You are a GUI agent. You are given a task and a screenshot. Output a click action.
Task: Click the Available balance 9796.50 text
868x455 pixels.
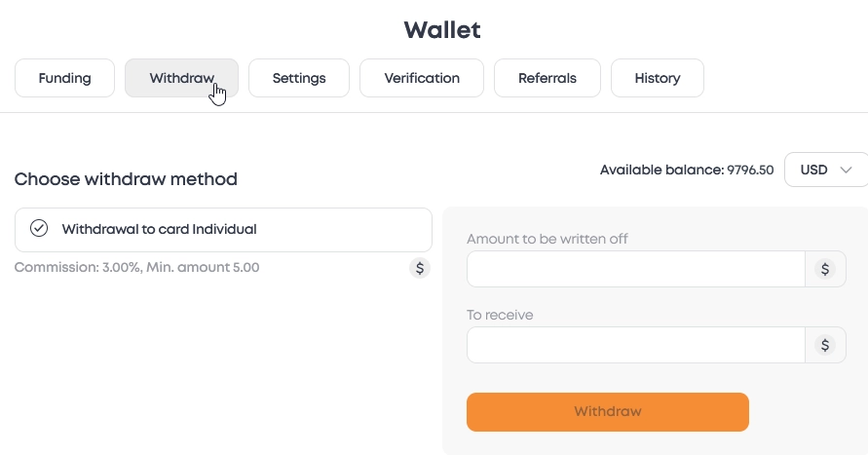coord(686,171)
